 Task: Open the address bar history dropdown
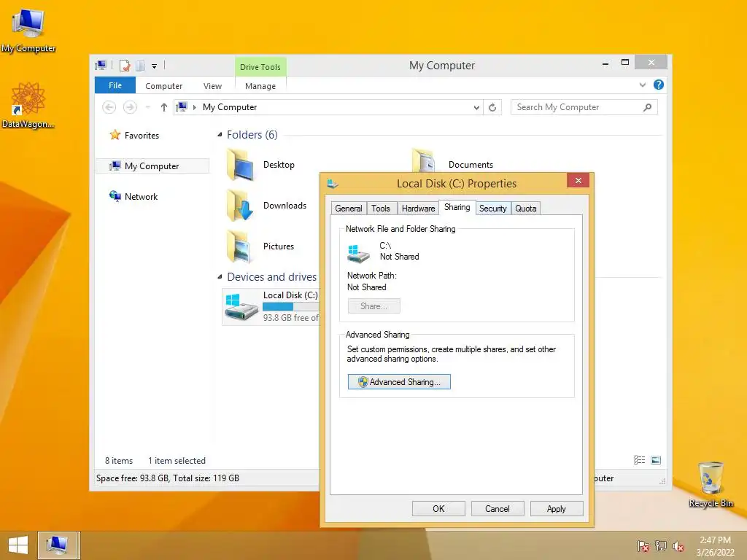click(476, 108)
